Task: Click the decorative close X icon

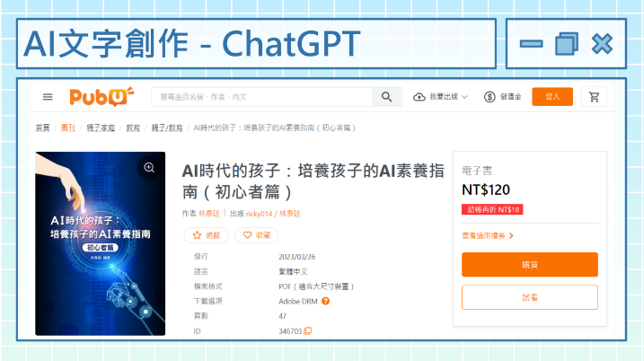Action: point(602,43)
